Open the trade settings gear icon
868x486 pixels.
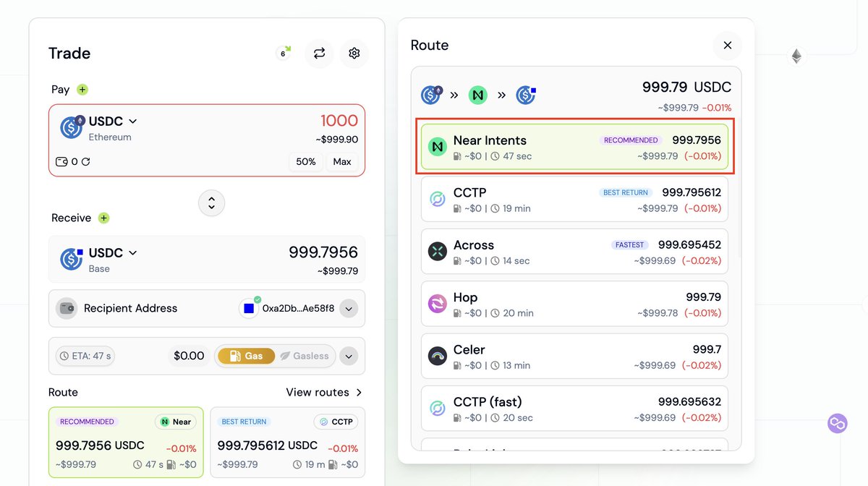point(354,53)
